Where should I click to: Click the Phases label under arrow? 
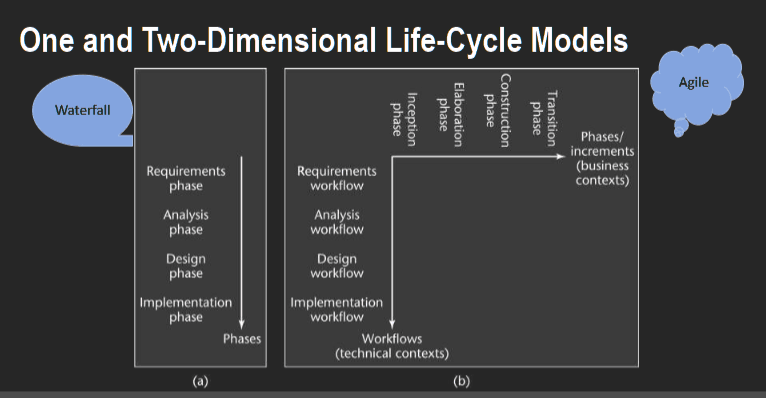(x=242, y=338)
